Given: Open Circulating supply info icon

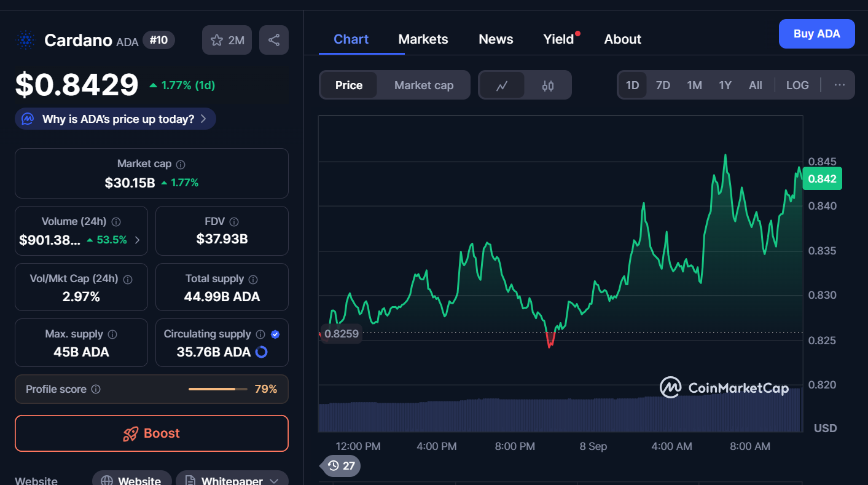Looking at the screenshot, I should (x=260, y=334).
